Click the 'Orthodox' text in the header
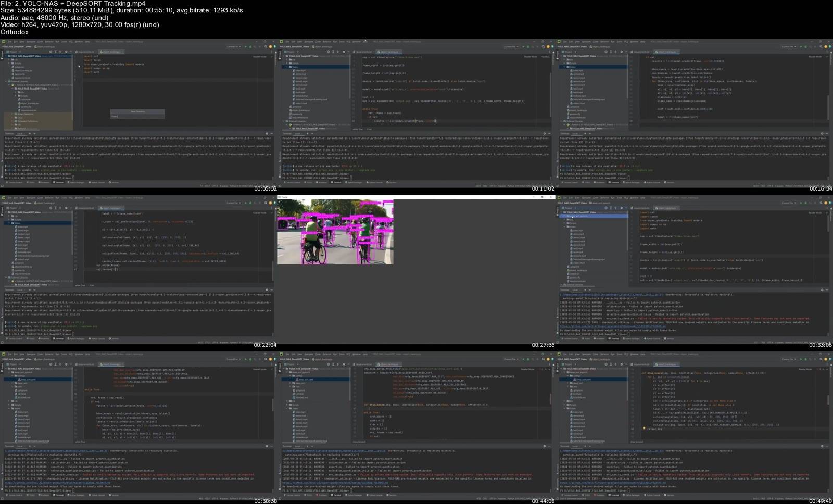Image resolution: width=833 pixels, height=504 pixels. [x=15, y=32]
